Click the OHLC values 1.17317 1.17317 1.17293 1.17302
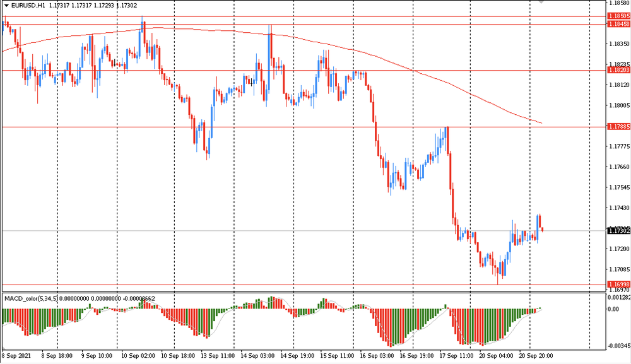 93,6
